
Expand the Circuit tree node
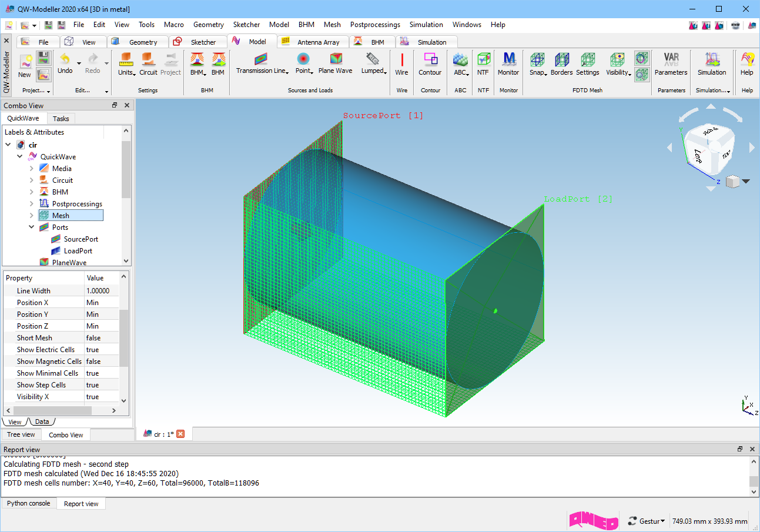pos(32,180)
